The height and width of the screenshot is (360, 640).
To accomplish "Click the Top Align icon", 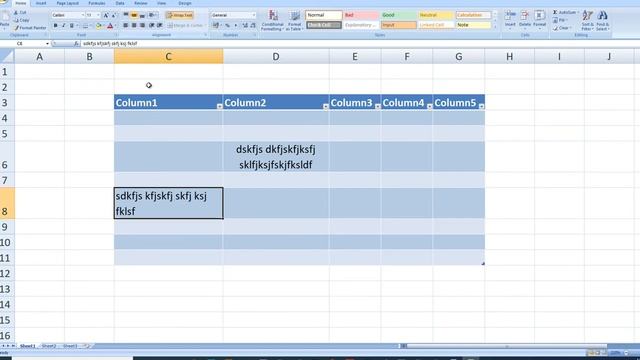I will 126,15.
